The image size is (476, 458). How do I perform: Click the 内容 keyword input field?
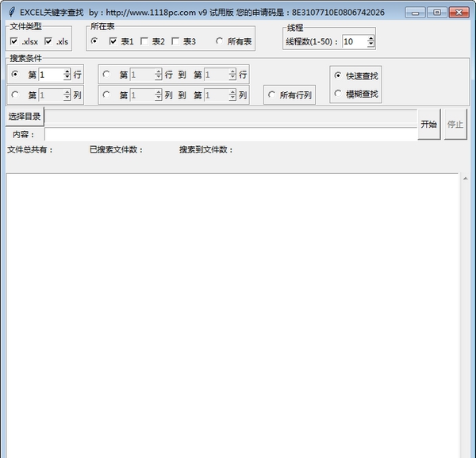coord(230,134)
